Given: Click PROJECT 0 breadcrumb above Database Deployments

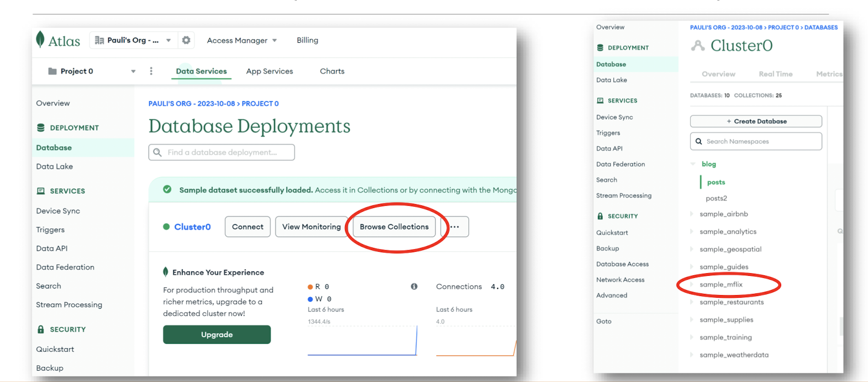Looking at the screenshot, I should tap(260, 103).
